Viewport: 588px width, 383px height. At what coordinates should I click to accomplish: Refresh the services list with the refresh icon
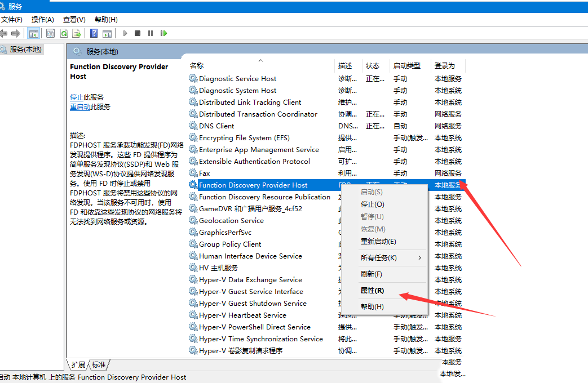pos(63,33)
